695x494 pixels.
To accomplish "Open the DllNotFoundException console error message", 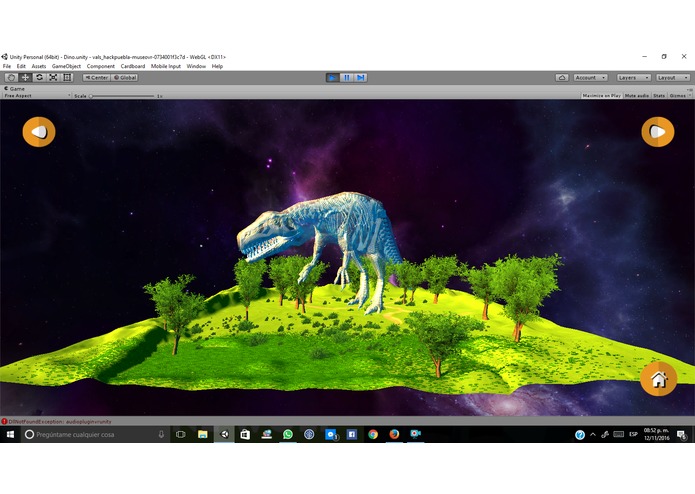I will 60,421.
